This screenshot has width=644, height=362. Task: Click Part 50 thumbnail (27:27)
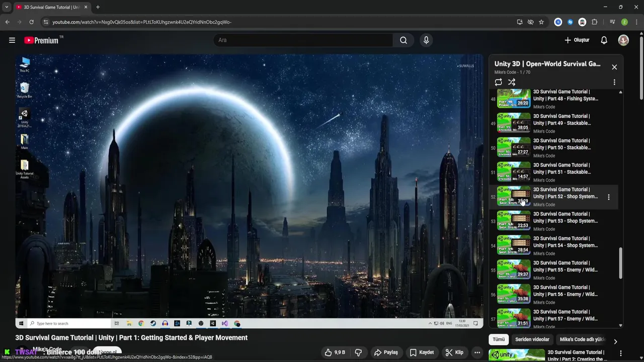(x=514, y=148)
